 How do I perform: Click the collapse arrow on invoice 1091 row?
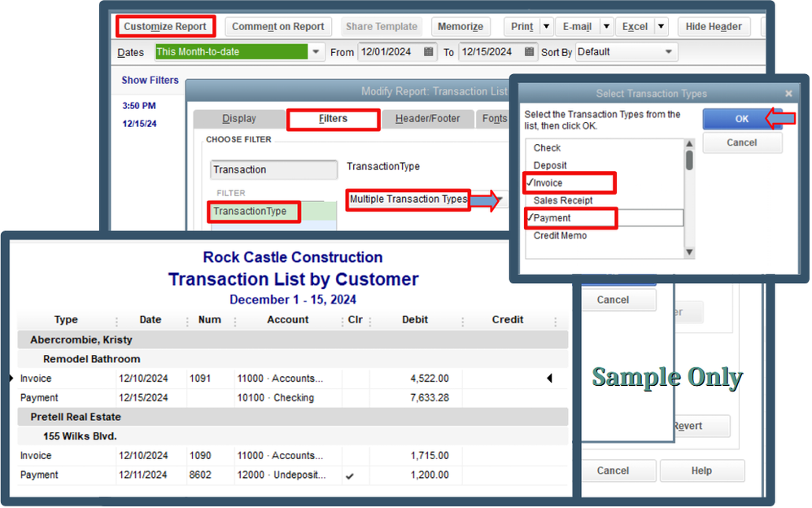549,379
